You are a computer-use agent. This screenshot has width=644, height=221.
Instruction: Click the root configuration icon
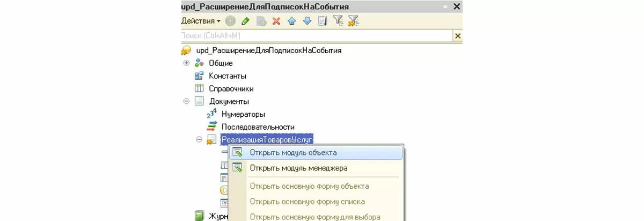click(186, 50)
